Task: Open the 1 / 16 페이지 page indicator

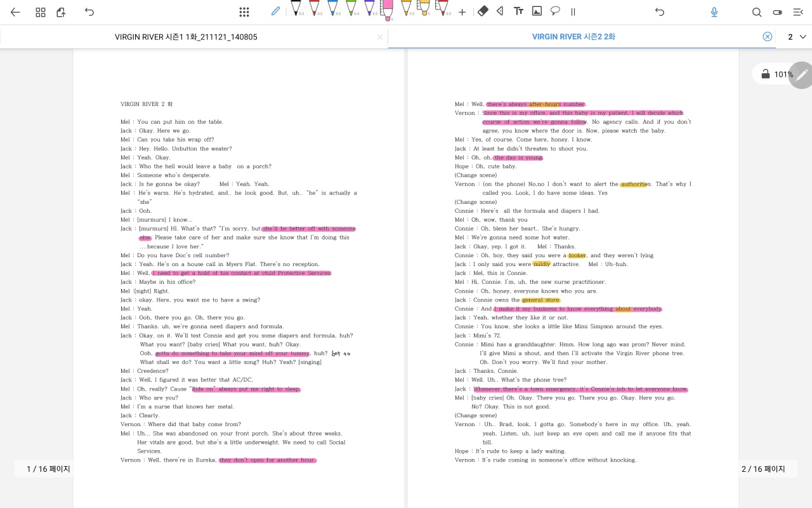Action: (x=48, y=469)
